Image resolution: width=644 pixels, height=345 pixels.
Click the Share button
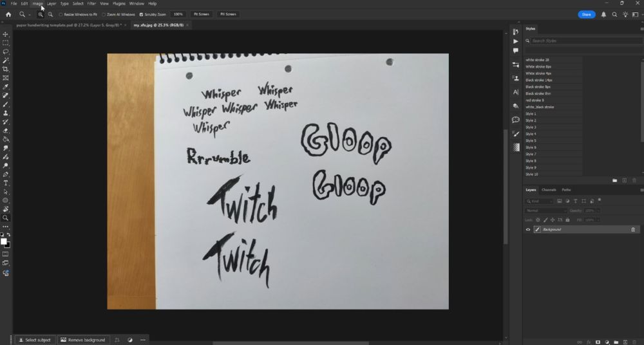[x=587, y=14]
